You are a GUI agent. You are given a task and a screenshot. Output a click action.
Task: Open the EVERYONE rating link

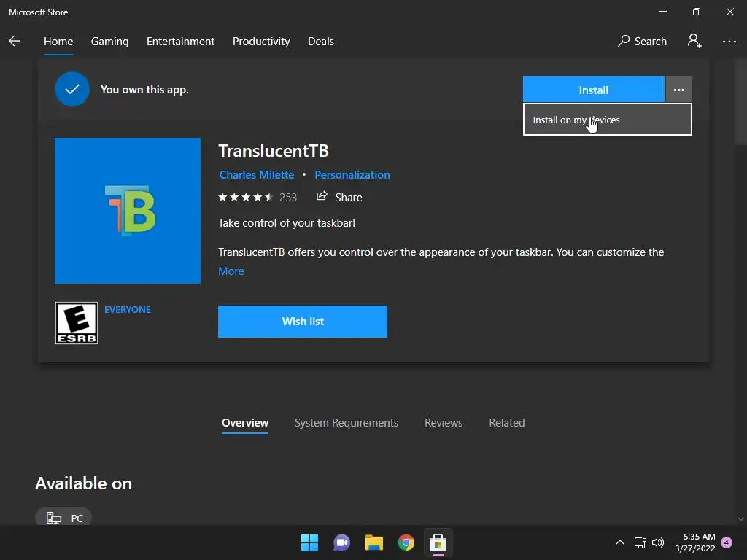(x=127, y=309)
